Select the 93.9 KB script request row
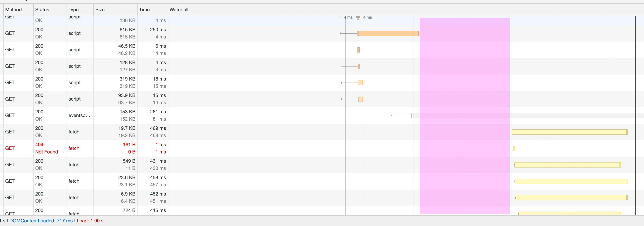The height and width of the screenshot is (226, 644). 75,99
